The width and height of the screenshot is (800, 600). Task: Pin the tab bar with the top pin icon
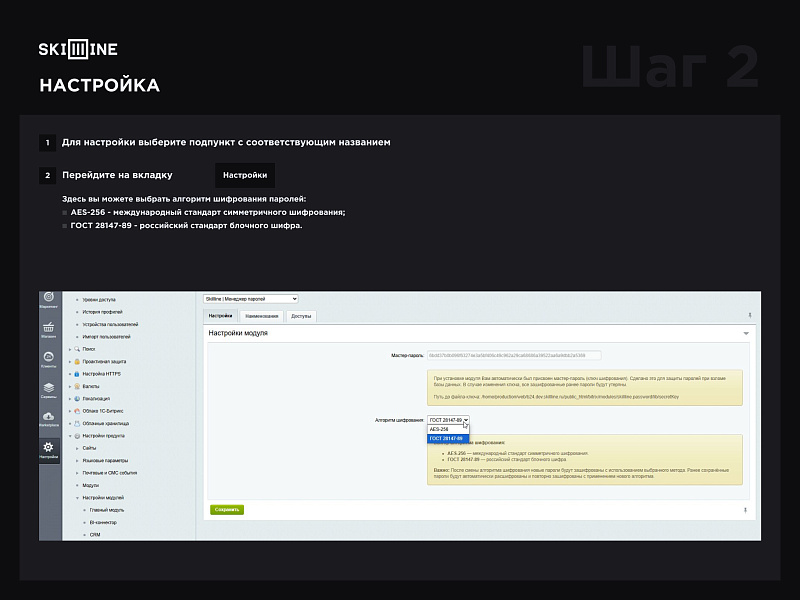[x=749, y=316]
